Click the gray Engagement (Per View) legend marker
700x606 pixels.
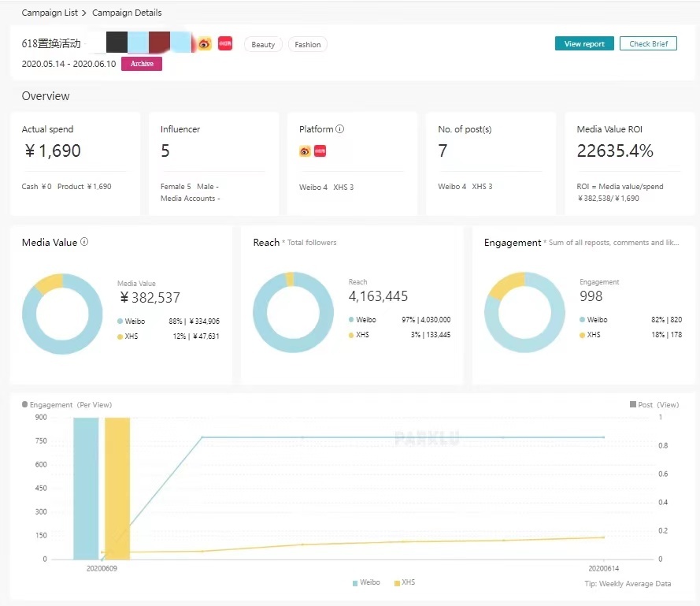pos(25,404)
